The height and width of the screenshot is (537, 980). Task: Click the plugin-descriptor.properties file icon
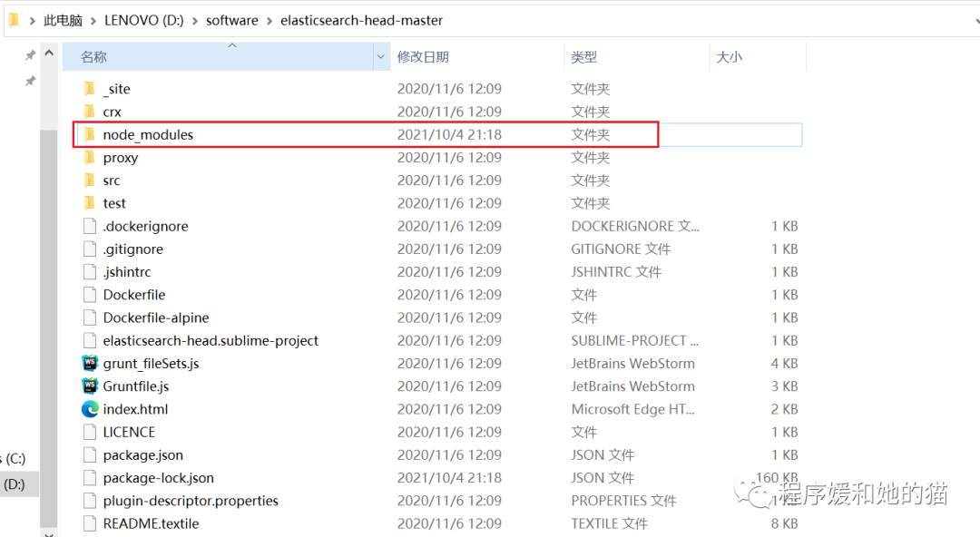click(x=90, y=501)
